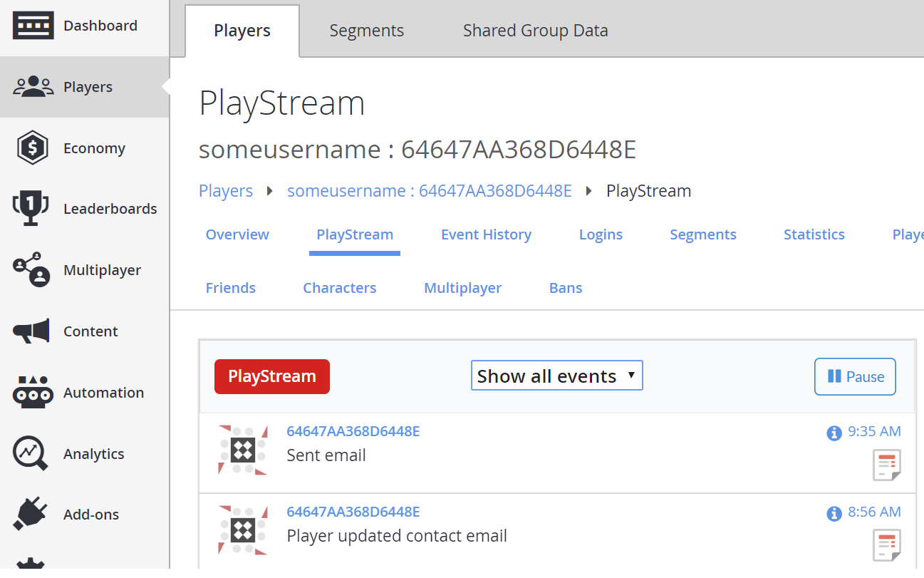Select the Economy sidebar icon
The height and width of the screenshot is (578, 924).
click(33, 148)
